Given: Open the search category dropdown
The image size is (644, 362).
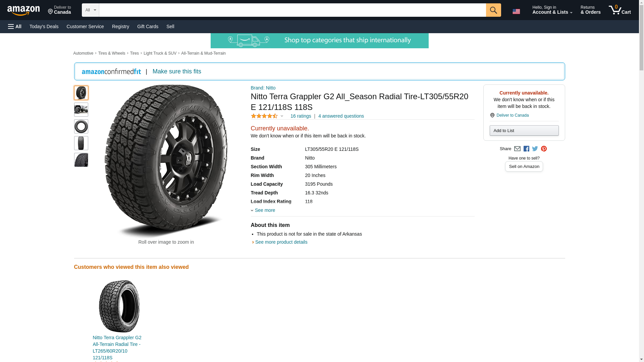Looking at the screenshot, I should click(90, 10).
